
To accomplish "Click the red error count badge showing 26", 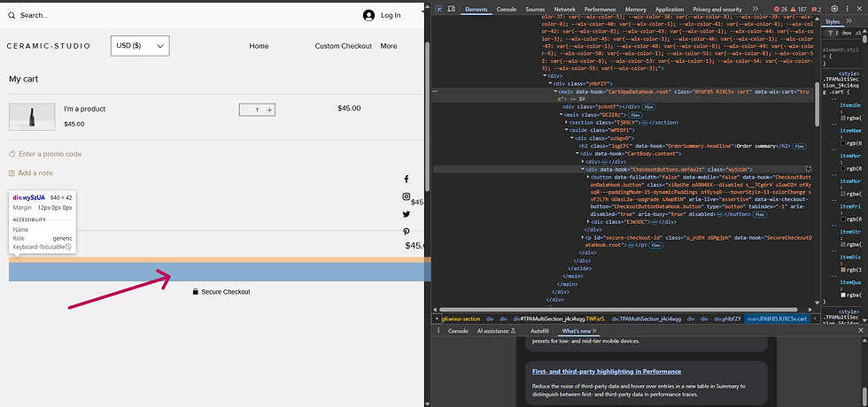I will [x=780, y=10].
